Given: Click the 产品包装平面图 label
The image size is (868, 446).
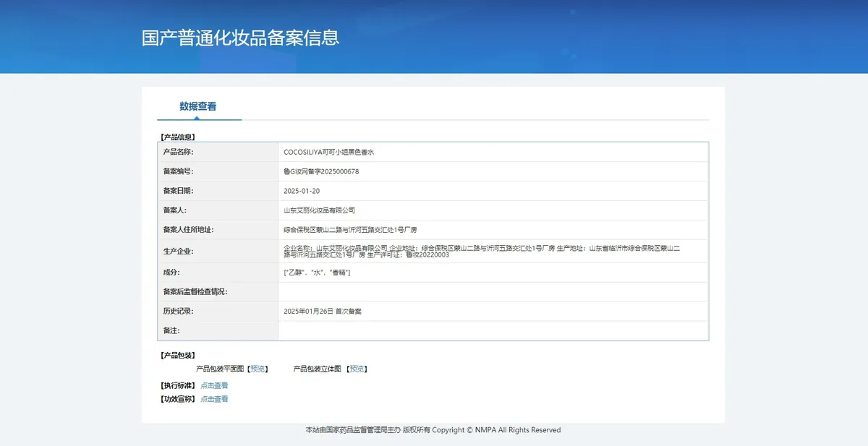Looking at the screenshot, I should (x=220, y=369).
